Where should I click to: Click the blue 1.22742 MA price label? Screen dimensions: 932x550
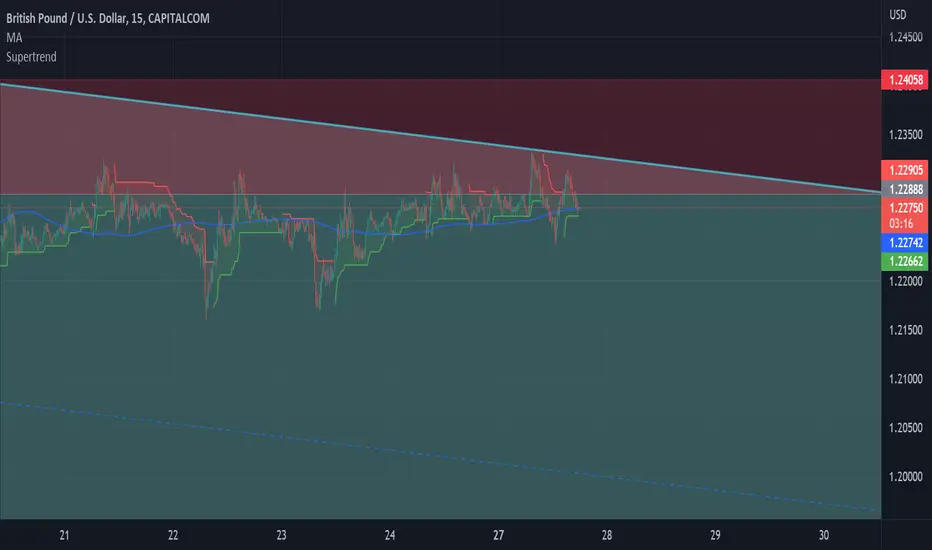(905, 243)
